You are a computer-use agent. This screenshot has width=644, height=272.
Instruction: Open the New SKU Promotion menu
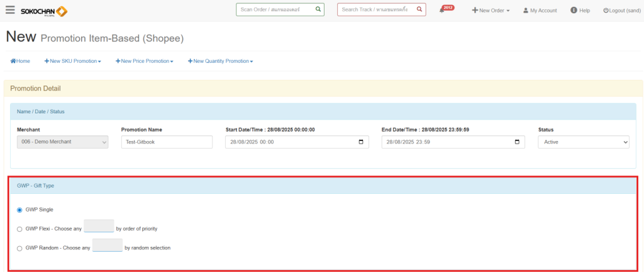point(72,61)
